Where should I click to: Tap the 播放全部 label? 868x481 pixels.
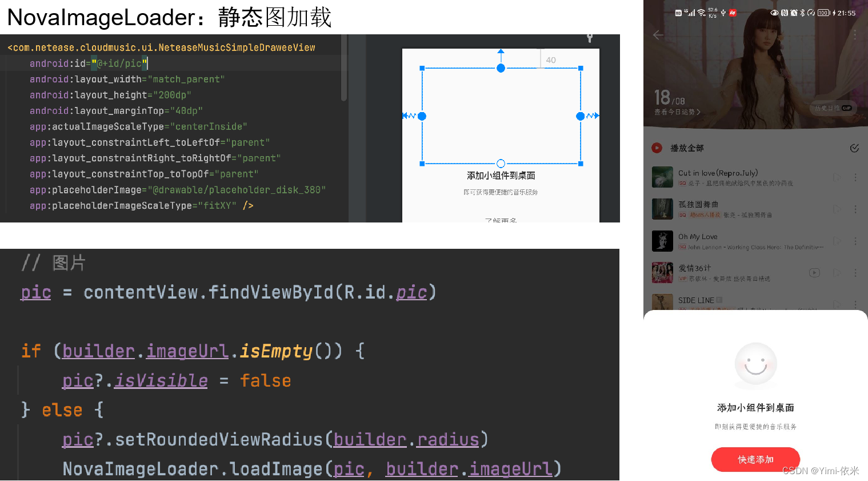[687, 148]
